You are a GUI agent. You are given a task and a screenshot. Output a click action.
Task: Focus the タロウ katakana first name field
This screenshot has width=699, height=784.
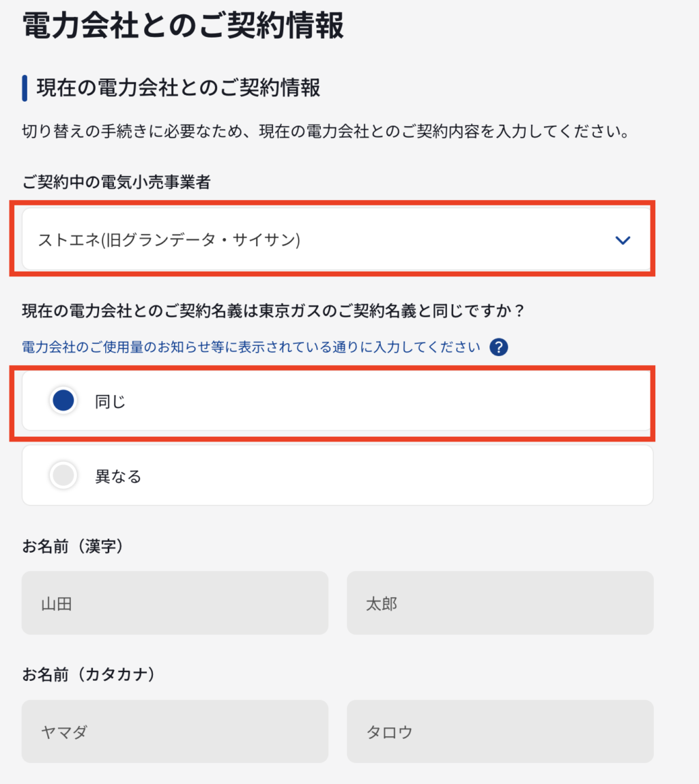pos(500,731)
